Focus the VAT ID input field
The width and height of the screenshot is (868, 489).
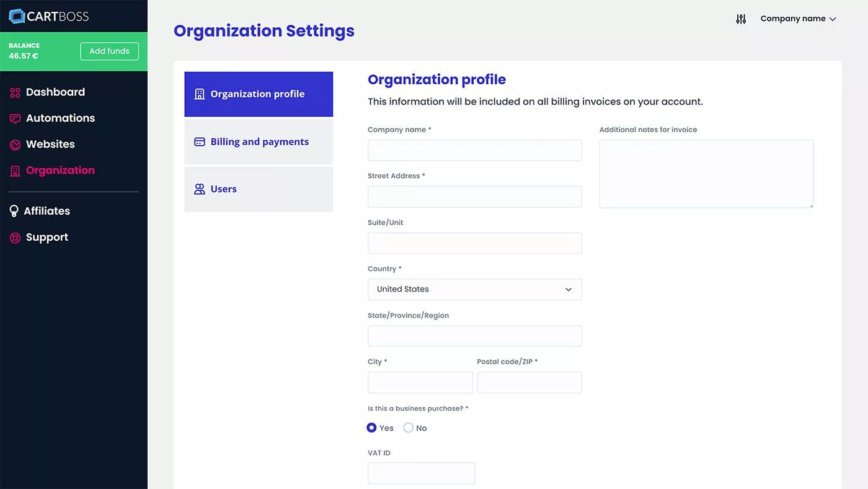(422, 473)
